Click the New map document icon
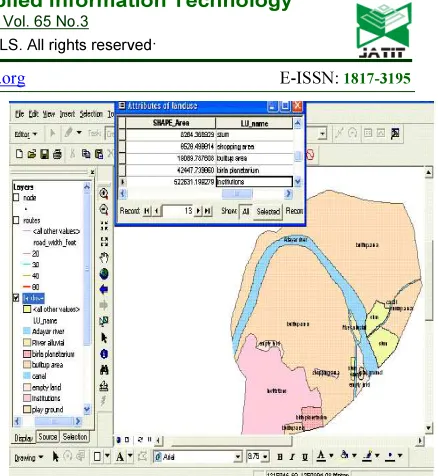The width and height of the screenshot is (438, 476). 19,154
